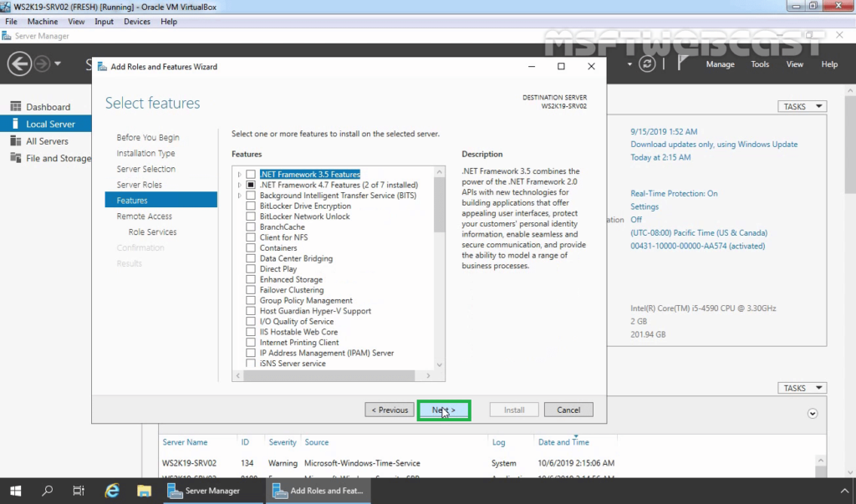Viewport: 856px width, 504px height.
Task: Check the Enhanced Storage feature
Action: 251,279
